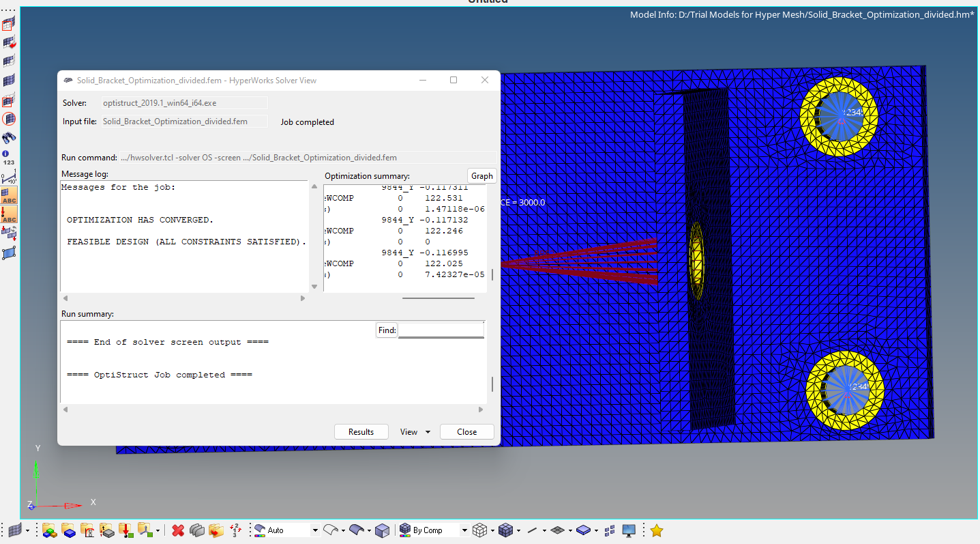This screenshot has width=980, height=544.
Task: Open the By Comp color mode dropdown
Action: (x=463, y=530)
